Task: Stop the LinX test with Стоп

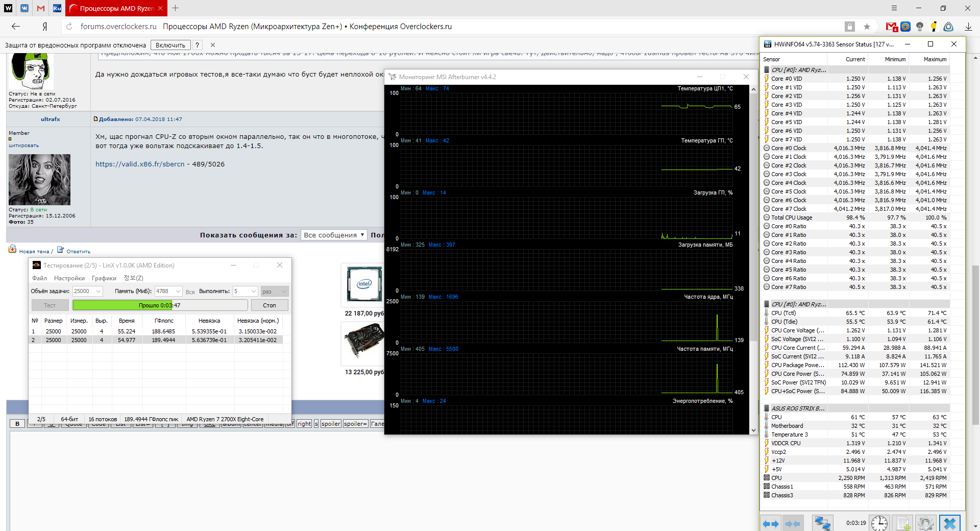Action: click(269, 305)
